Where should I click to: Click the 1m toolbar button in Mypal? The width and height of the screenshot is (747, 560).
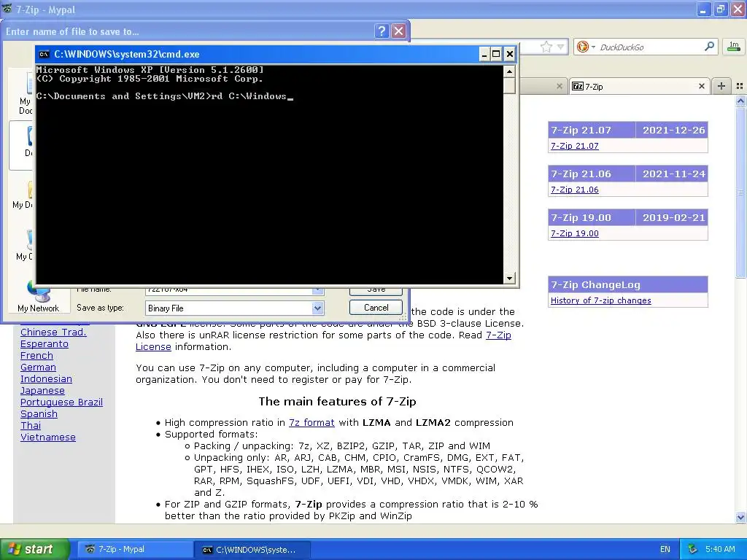734,46
